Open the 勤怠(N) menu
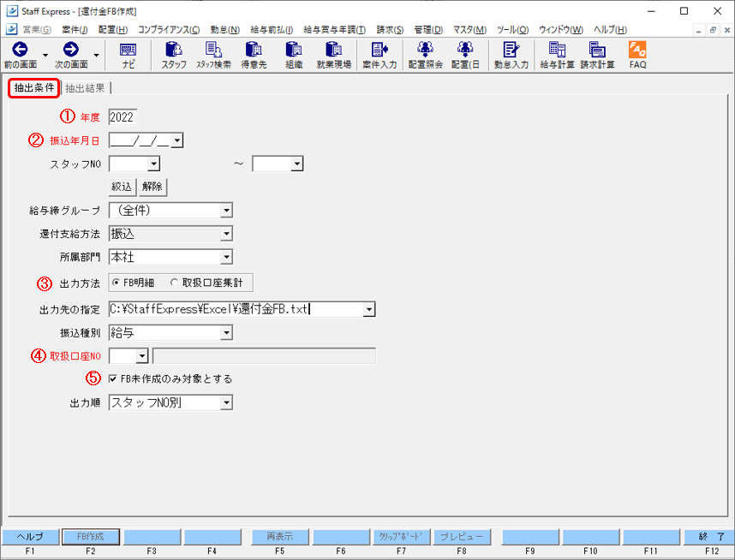The width and height of the screenshot is (735, 560). point(225,29)
